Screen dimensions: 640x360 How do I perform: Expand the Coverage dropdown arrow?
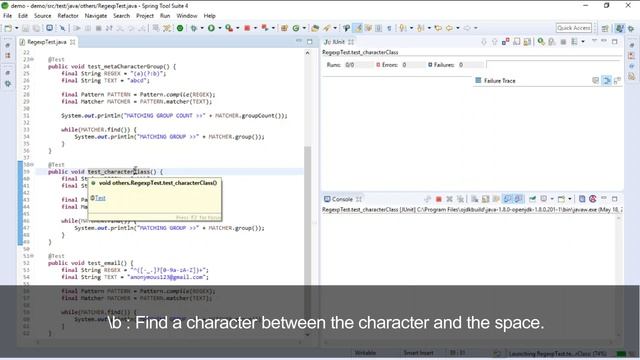238,28
